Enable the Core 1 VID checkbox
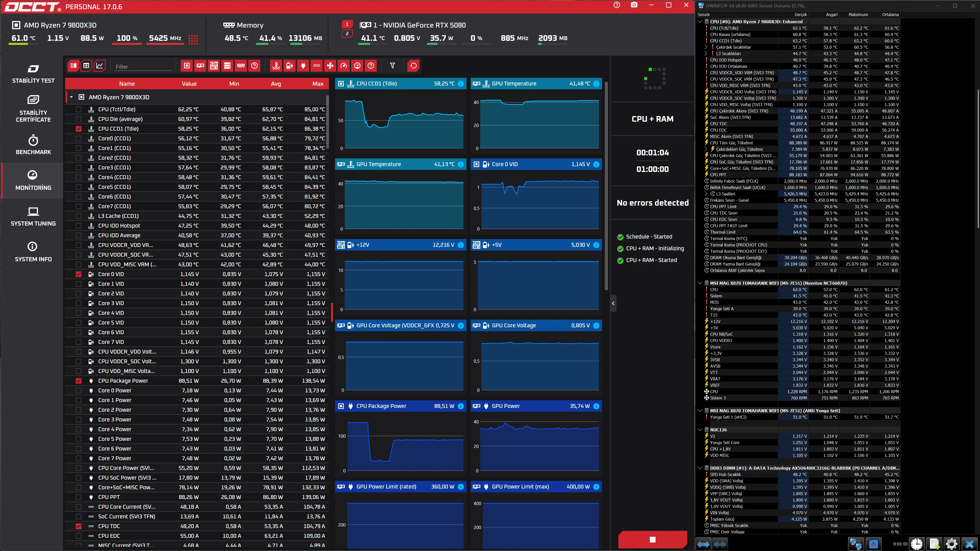The width and height of the screenshot is (980, 551). click(79, 284)
